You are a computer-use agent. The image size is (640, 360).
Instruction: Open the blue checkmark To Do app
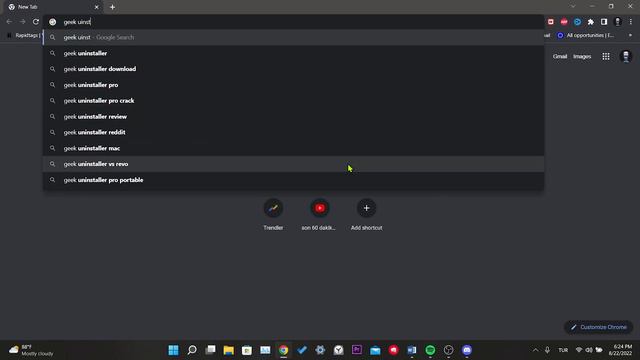(x=302, y=350)
